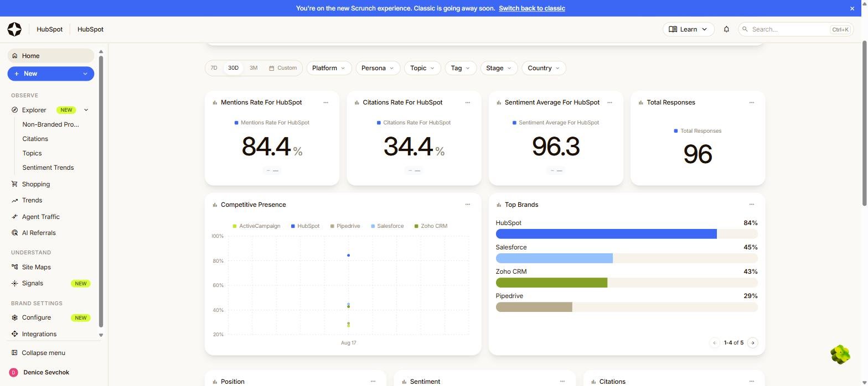Image resolution: width=868 pixels, height=386 pixels.
Task: Click the Agent Traffic icon
Action: click(x=14, y=217)
